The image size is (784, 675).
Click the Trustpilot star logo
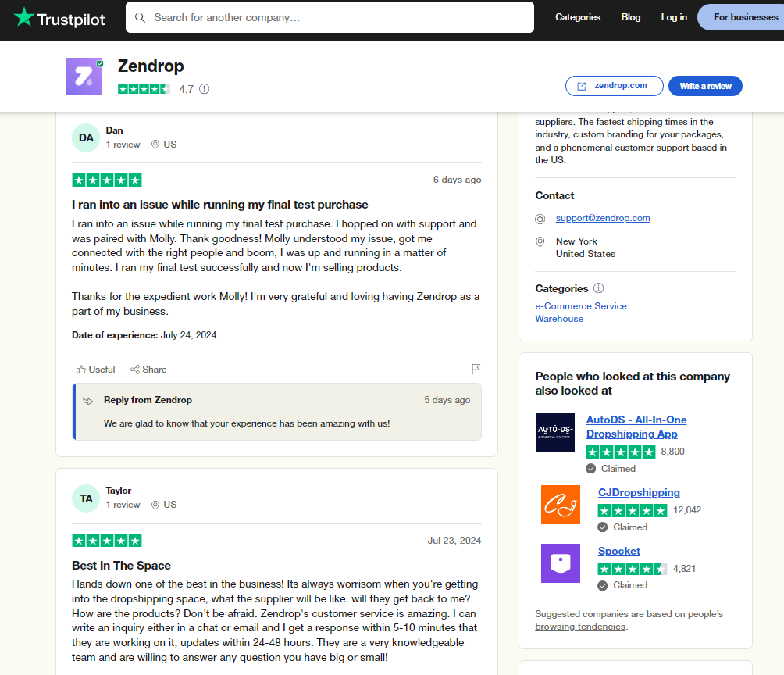point(24,17)
